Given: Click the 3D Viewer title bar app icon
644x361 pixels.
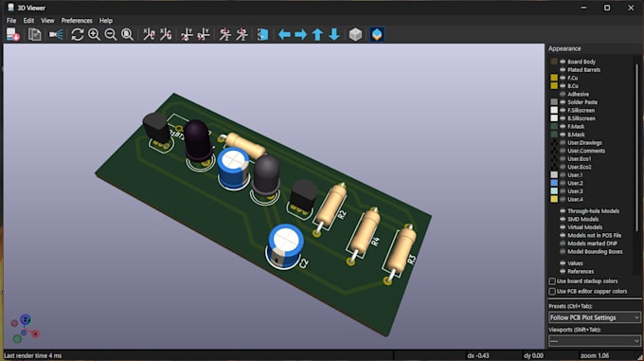Looking at the screenshot, I should [x=10, y=8].
